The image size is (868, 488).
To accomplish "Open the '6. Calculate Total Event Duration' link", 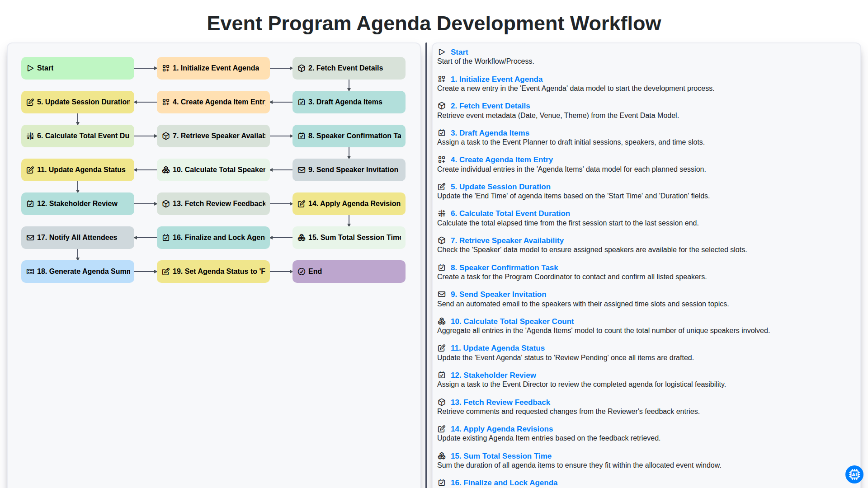I will [x=510, y=213].
